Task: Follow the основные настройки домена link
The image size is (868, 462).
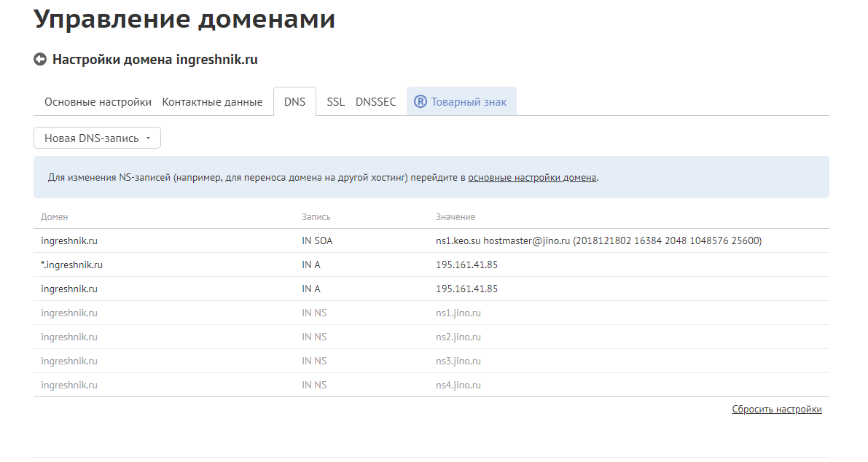Action: 532,177
